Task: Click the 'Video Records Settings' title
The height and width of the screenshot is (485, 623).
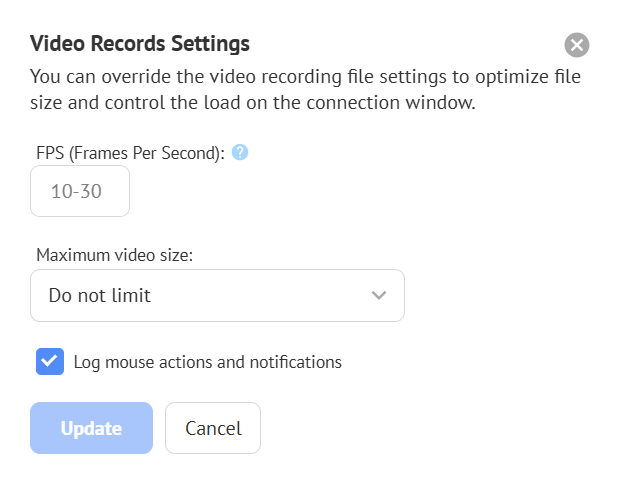Action: [140, 44]
